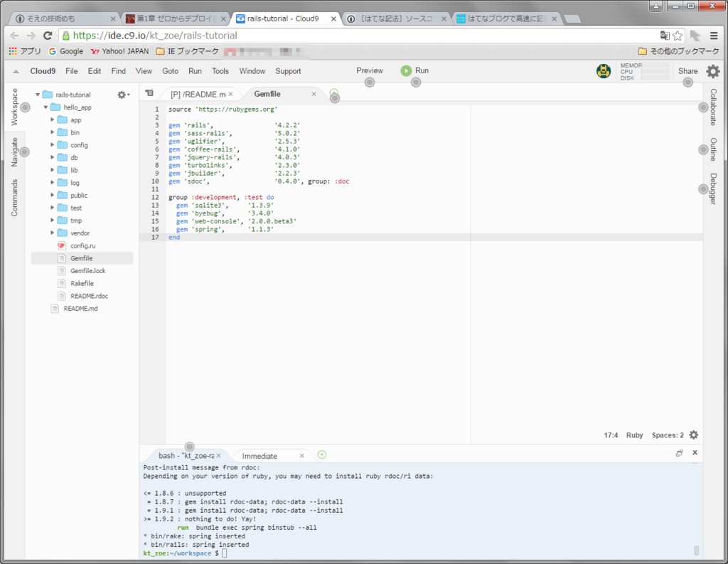The image size is (728, 564).
Task: Switch to the [P] /README.md tab
Action: click(198, 95)
